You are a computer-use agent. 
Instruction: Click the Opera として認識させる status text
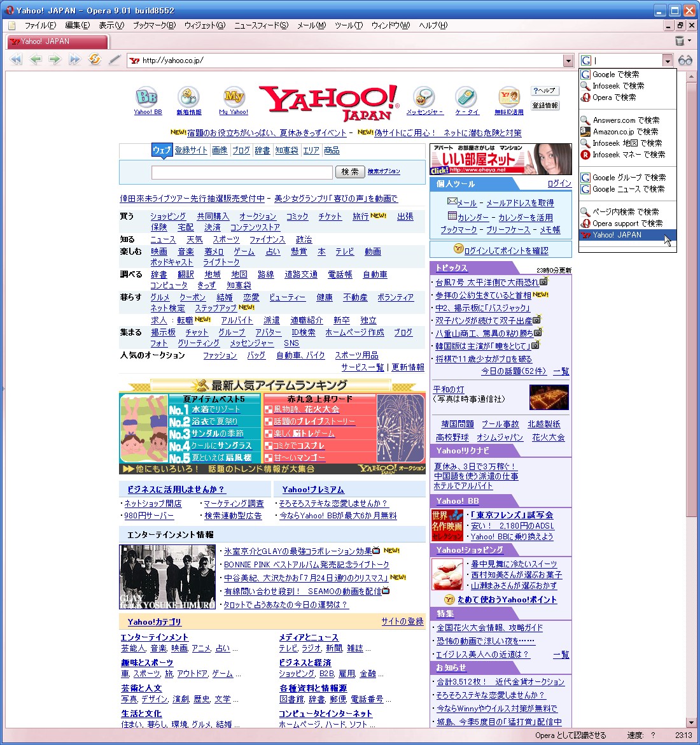[x=570, y=735]
